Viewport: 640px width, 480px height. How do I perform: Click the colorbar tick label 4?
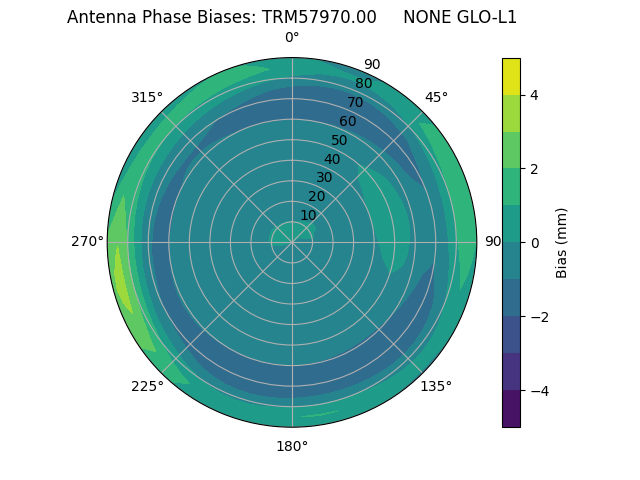click(x=535, y=95)
